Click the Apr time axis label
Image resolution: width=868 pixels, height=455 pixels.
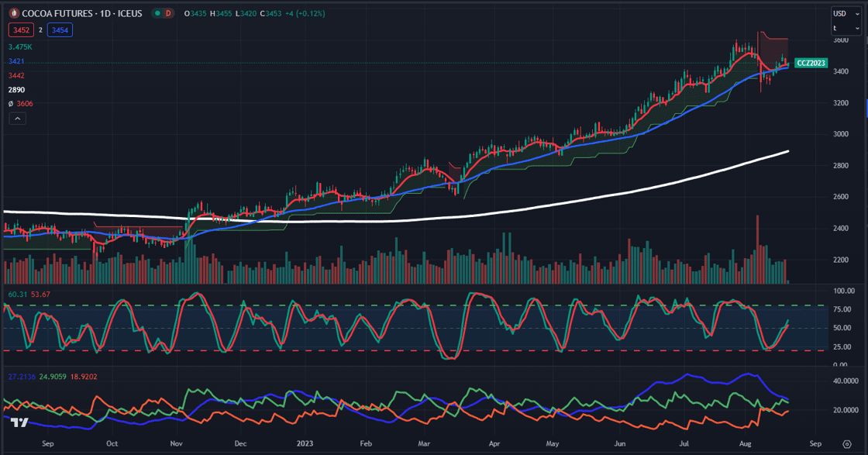click(x=494, y=443)
